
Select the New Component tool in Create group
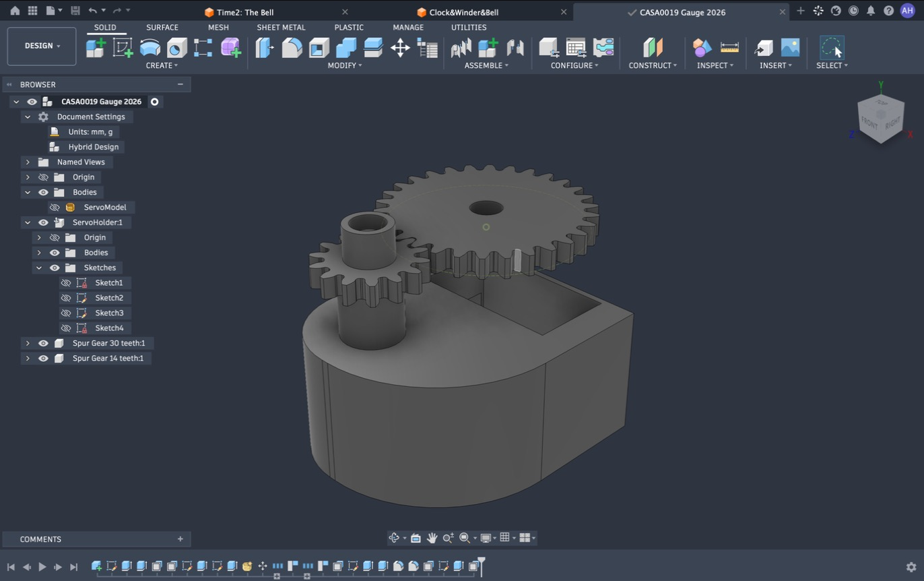(96, 48)
